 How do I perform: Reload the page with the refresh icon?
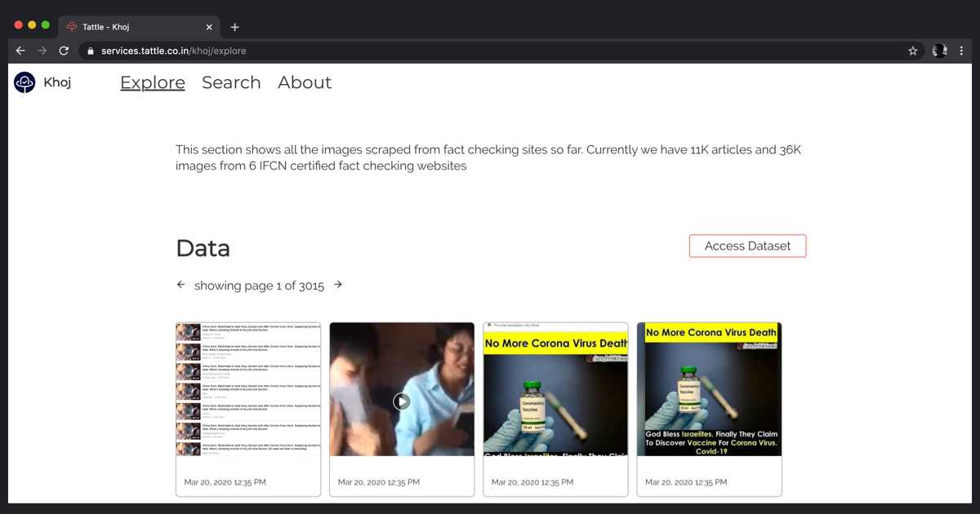click(64, 51)
